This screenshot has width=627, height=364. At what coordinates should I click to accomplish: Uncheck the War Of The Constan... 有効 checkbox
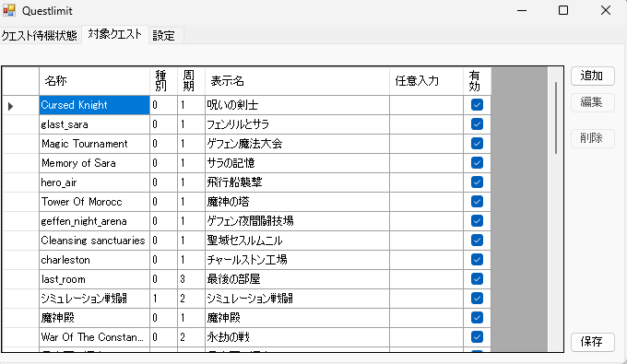pyautogui.click(x=477, y=337)
